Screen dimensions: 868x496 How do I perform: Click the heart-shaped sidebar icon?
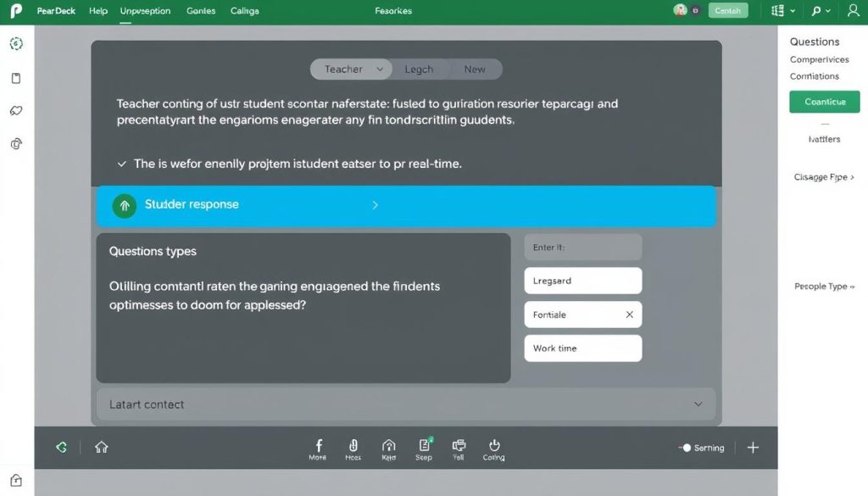[16, 111]
